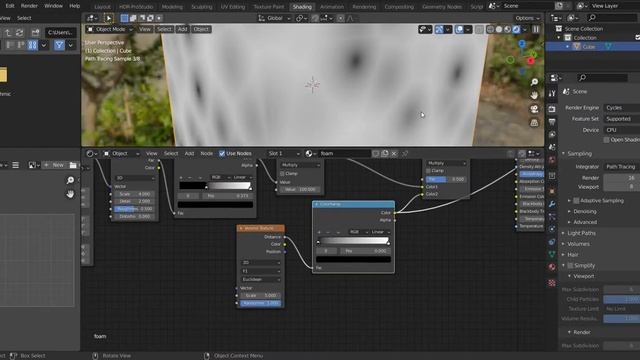
Task: Click the new material copy icon
Action: (385, 153)
